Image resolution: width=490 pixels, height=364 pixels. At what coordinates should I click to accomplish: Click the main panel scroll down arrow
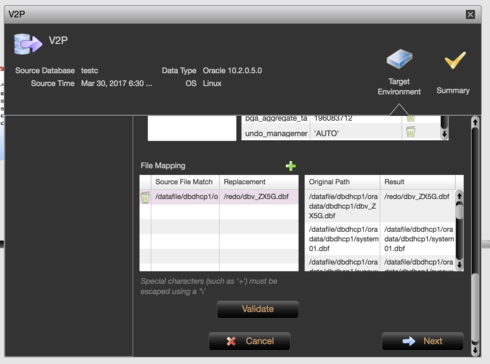pos(475,350)
